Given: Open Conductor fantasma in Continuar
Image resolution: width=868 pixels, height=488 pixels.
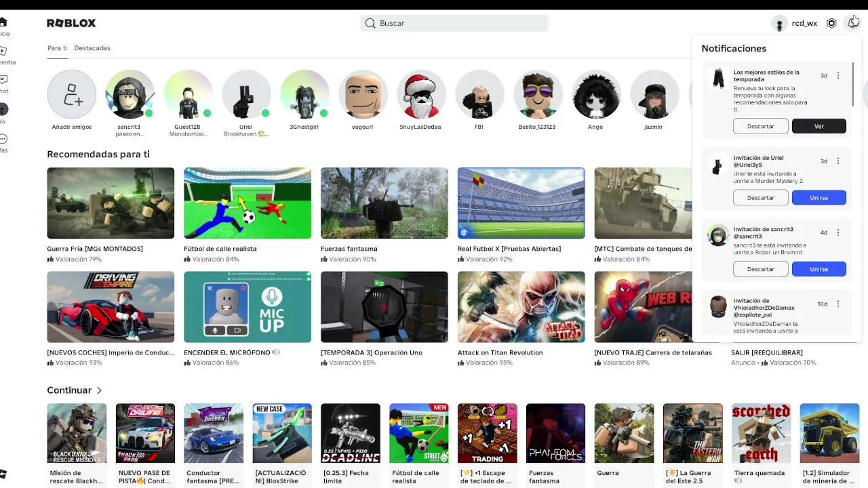Looking at the screenshot, I should click(214, 434).
